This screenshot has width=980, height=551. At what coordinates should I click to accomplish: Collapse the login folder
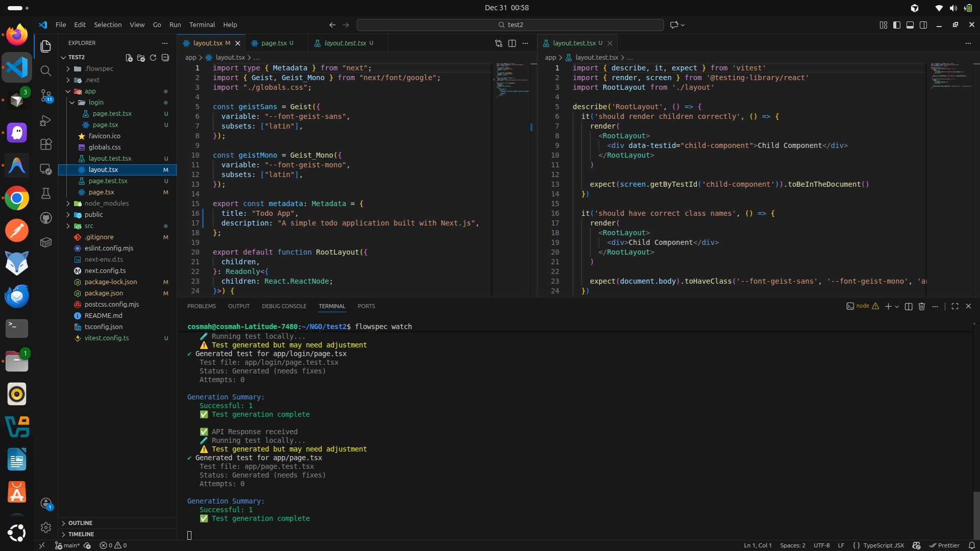pos(72,103)
